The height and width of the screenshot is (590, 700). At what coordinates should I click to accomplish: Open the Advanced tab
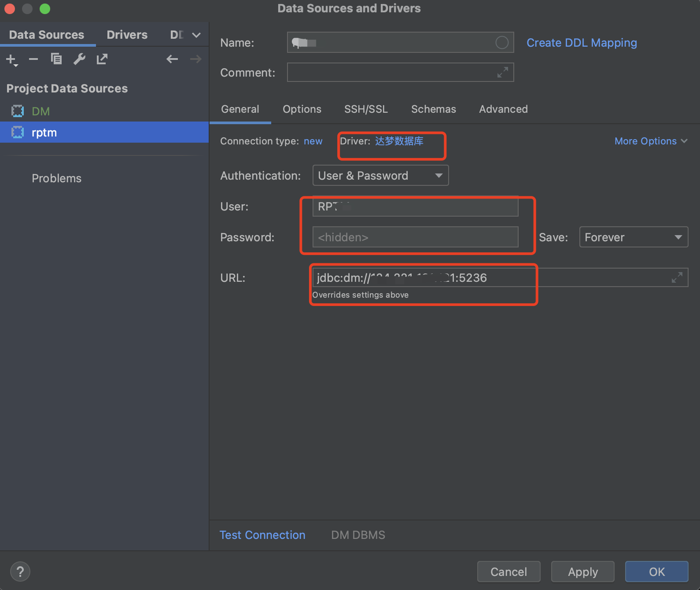click(x=503, y=109)
